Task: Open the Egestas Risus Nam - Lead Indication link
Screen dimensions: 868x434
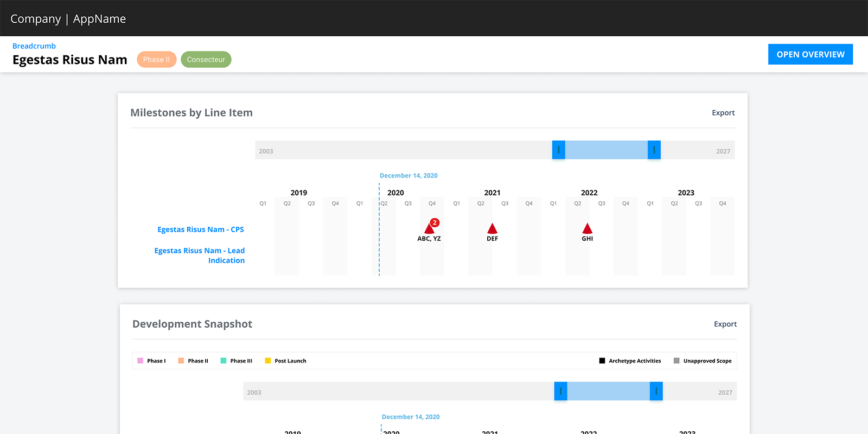Action: 200,256
